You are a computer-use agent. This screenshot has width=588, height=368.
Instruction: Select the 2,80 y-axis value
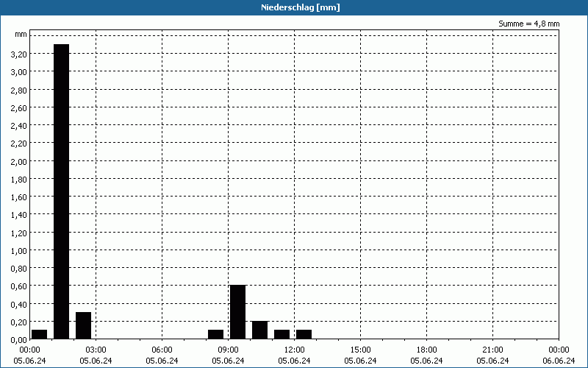(19, 90)
